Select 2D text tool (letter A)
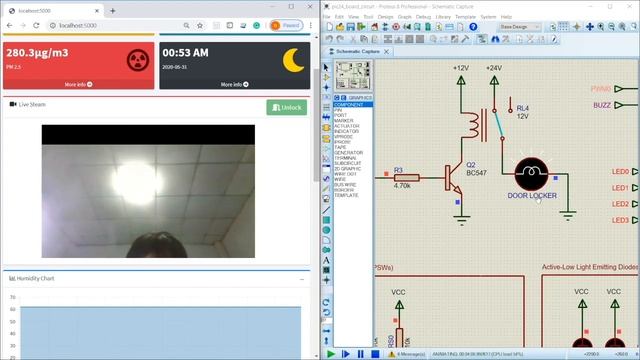 [326, 260]
